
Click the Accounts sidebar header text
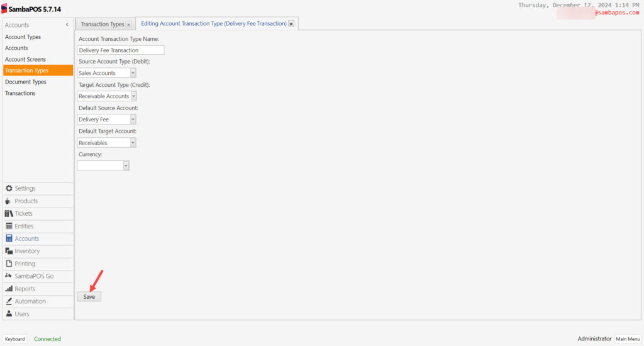[x=17, y=25]
